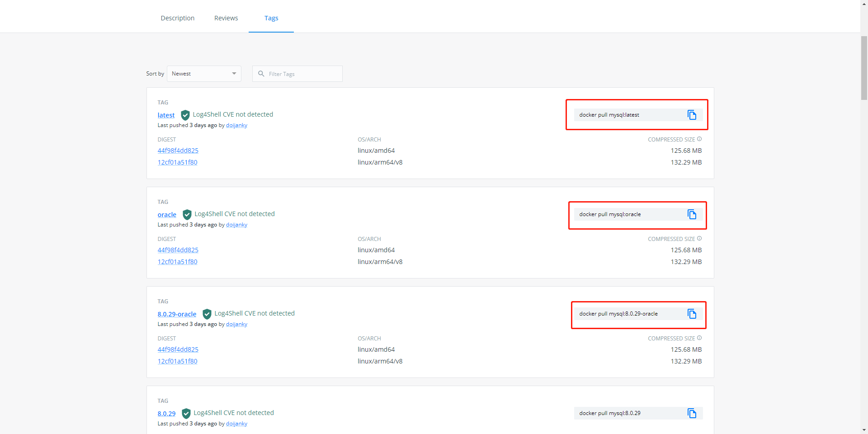Viewport: 868px width, 434px height.
Task: Click linux/amd64 in the latest card
Action: pos(376,151)
